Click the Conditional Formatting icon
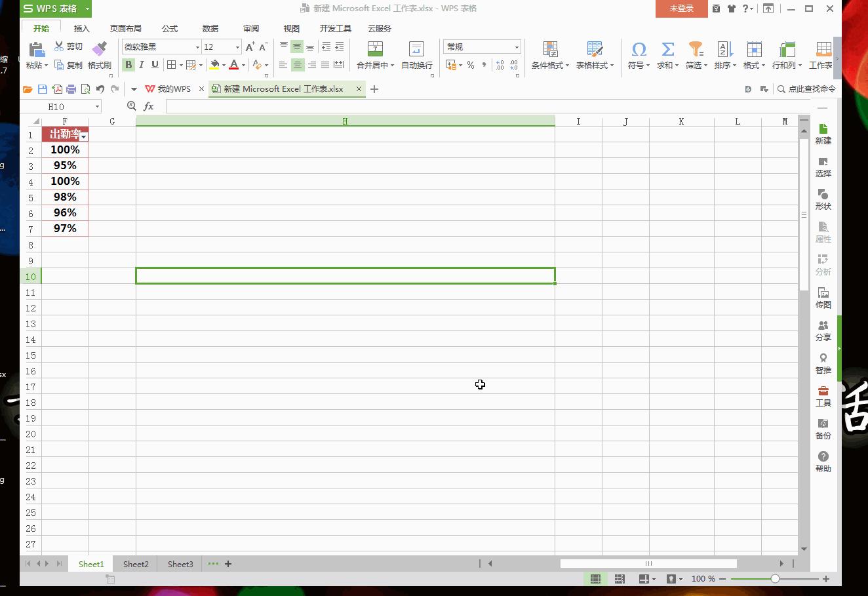This screenshot has height=596, width=868. (x=550, y=49)
